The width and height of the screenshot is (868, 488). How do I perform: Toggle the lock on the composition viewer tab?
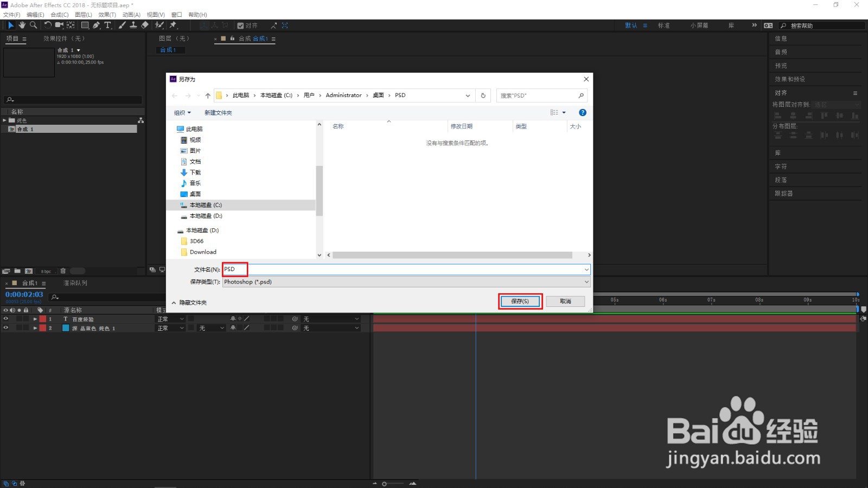[232, 38]
